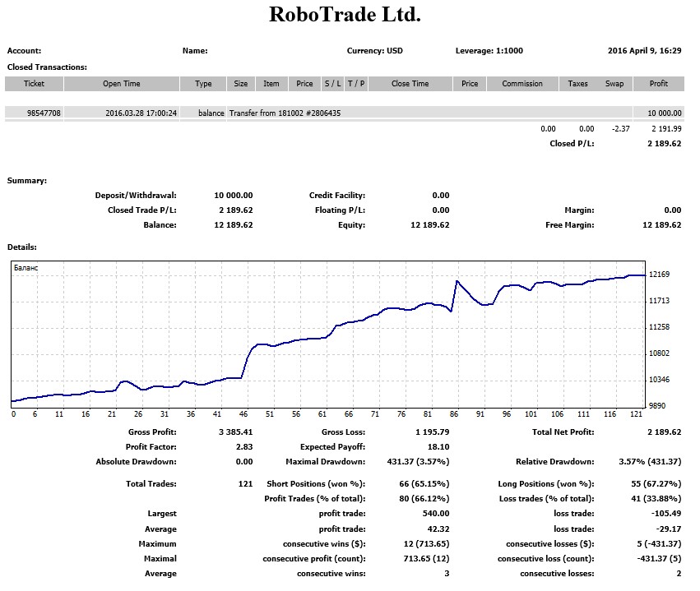The image size is (700, 591).
Task: Click consecutive wins value 12 (713.65)
Action: tap(426, 544)
